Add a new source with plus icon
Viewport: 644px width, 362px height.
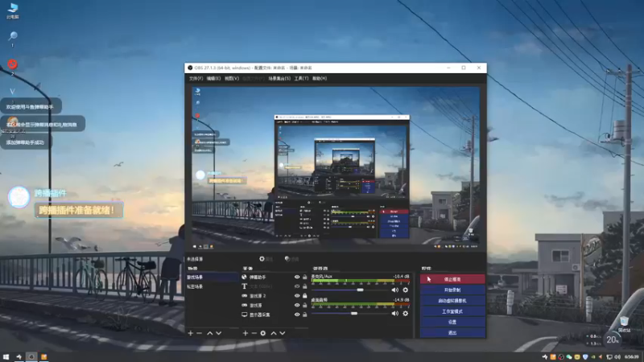(x=246, y=333)
